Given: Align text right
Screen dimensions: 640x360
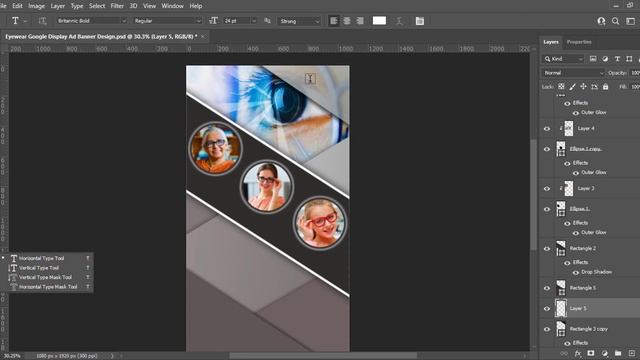Looking at the screenshot, I should tap(360, 21).
